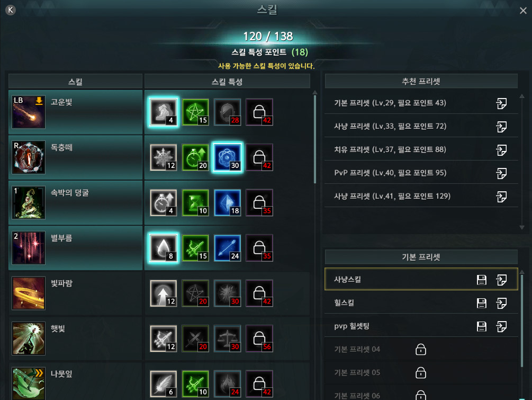Select 고운빛 trait icon level 4
This screenshot has height=400, width=532.
pos(163,112)
